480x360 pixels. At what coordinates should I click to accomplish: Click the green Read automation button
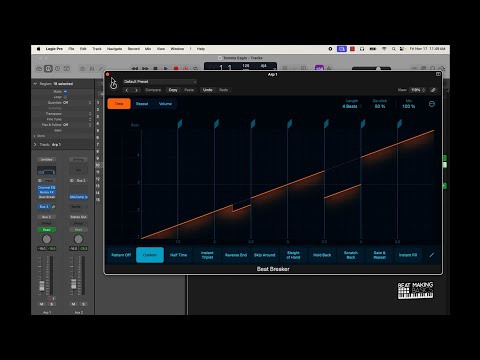point(46,230)
